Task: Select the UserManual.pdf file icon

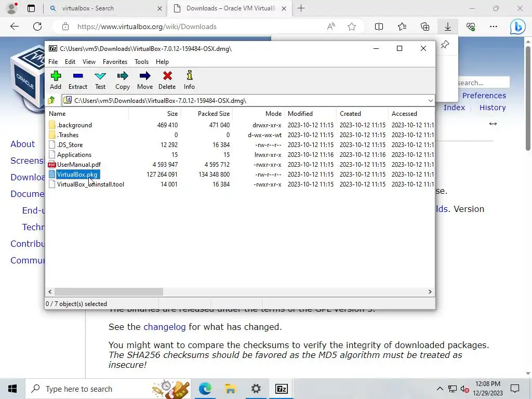Action: click(52, 165)
